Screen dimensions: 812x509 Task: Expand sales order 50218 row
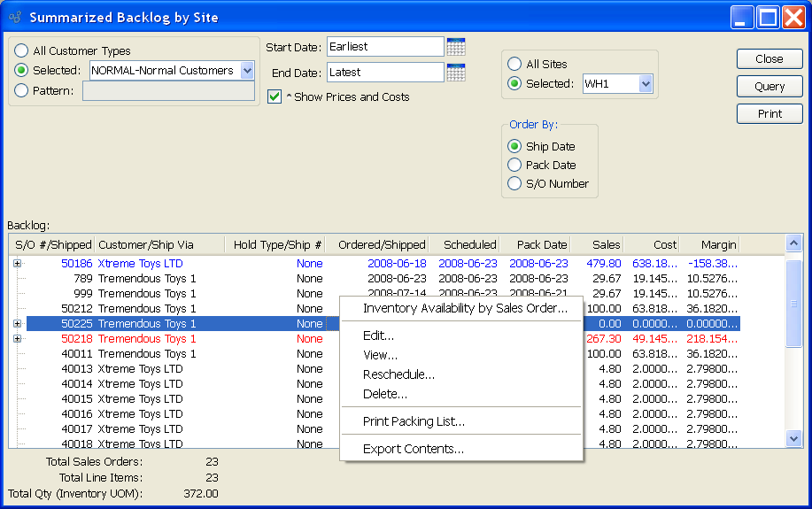[17, 339]
